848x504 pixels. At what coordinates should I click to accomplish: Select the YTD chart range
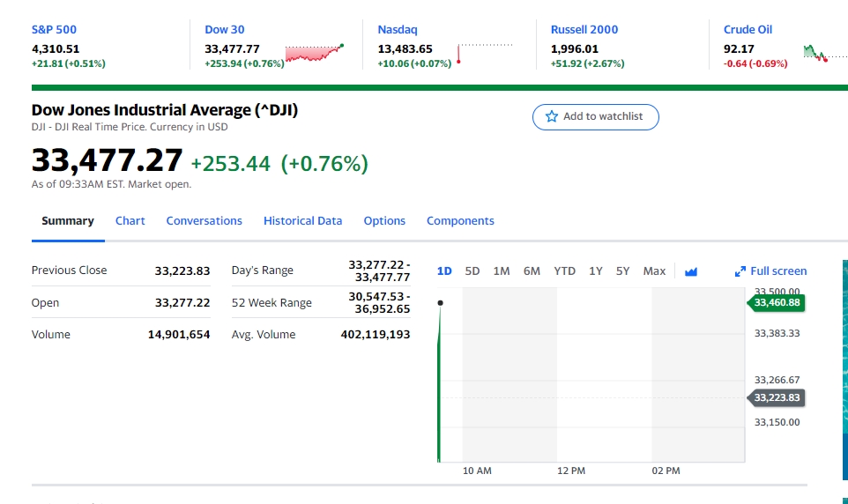565,271
